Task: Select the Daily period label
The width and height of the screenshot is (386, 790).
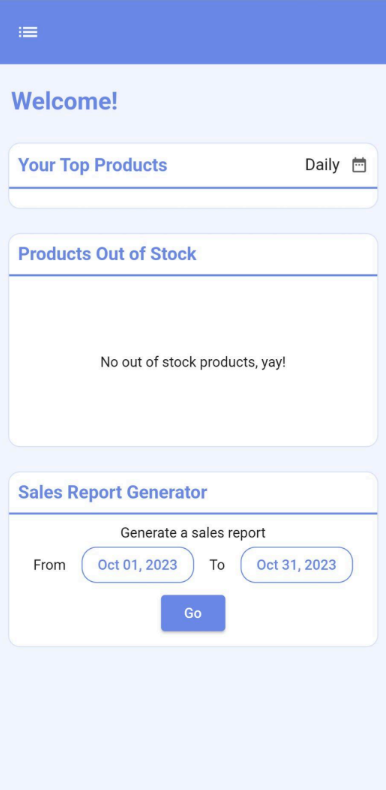Action: 322,165
